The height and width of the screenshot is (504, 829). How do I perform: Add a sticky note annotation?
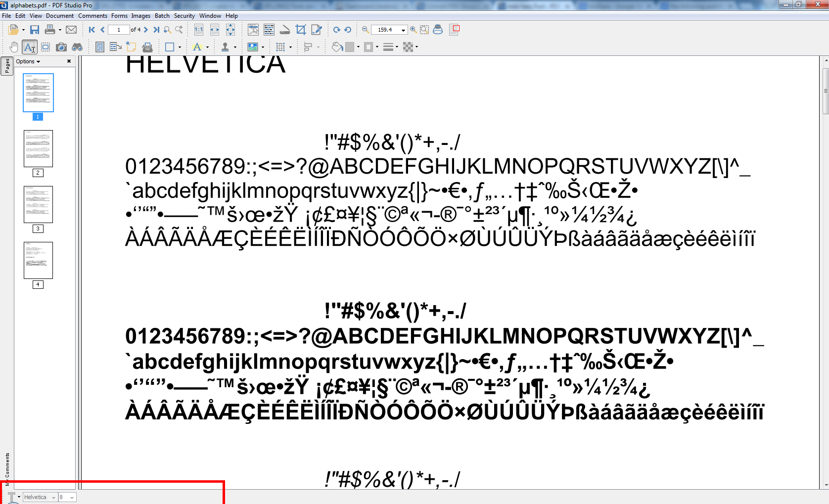pyautogui.click(x=131, y=47)
